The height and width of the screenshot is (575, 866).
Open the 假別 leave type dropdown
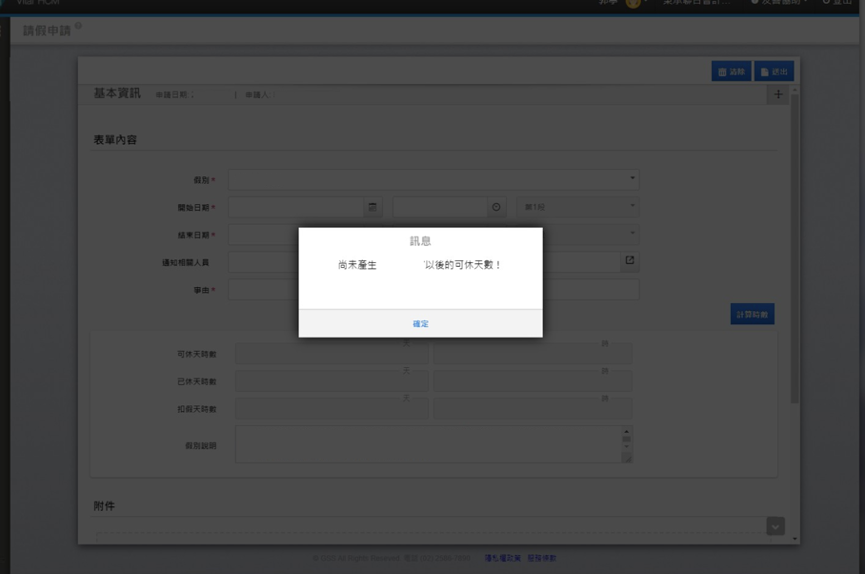[x=434, y=179]
